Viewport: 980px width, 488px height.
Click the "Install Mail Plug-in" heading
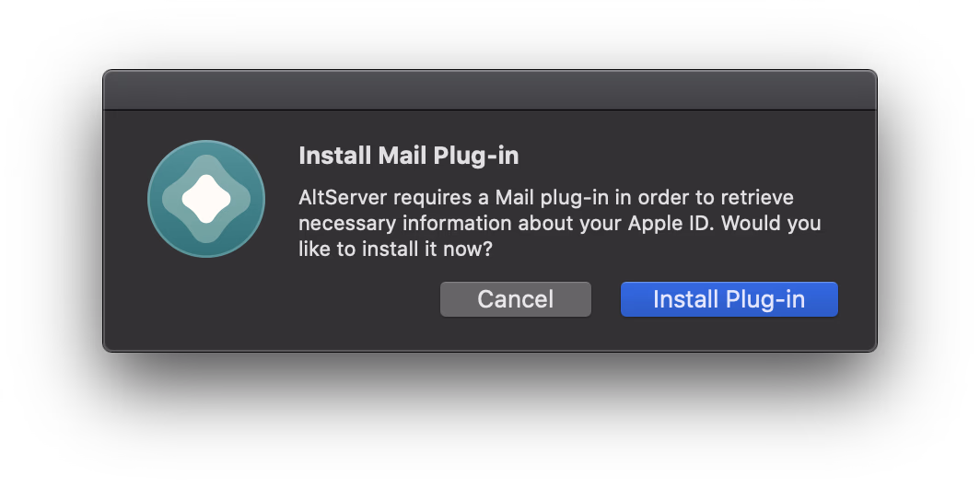point(408,156)
